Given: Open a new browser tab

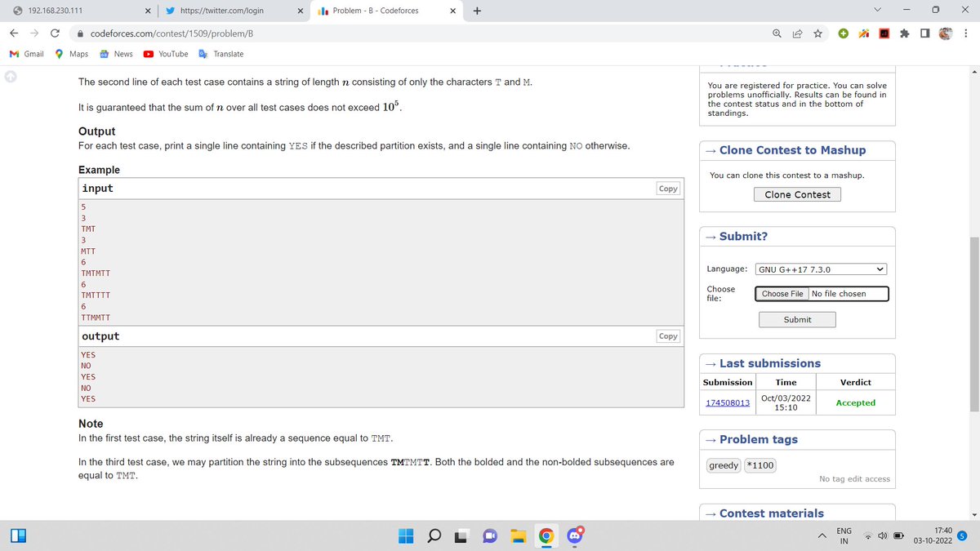Looking at the screenshot, I should pyautogui.click(x=477, y=11).
